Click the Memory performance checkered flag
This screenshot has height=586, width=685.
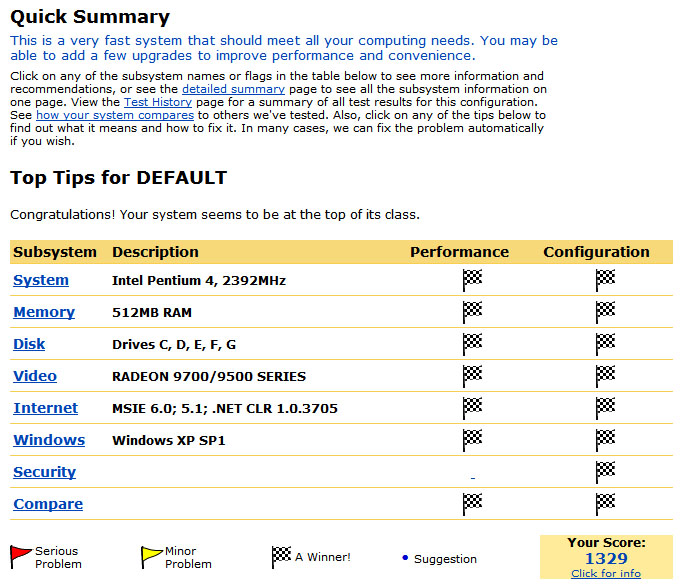pos(472,312)
